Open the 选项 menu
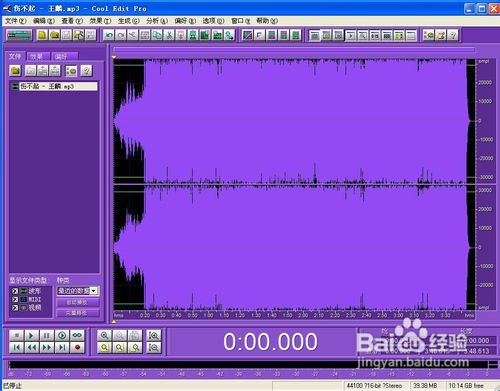This screenshot has height=391, width=500. click(213, 21)
